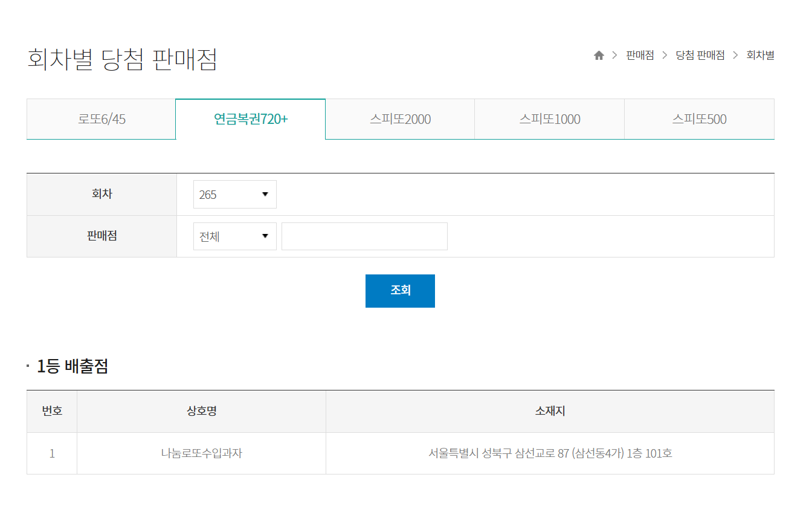The height and width of the screenshot is (515, 812).
Task: Open the 당첨 판매점 breadcrumb link
Action: click(700, 56)
